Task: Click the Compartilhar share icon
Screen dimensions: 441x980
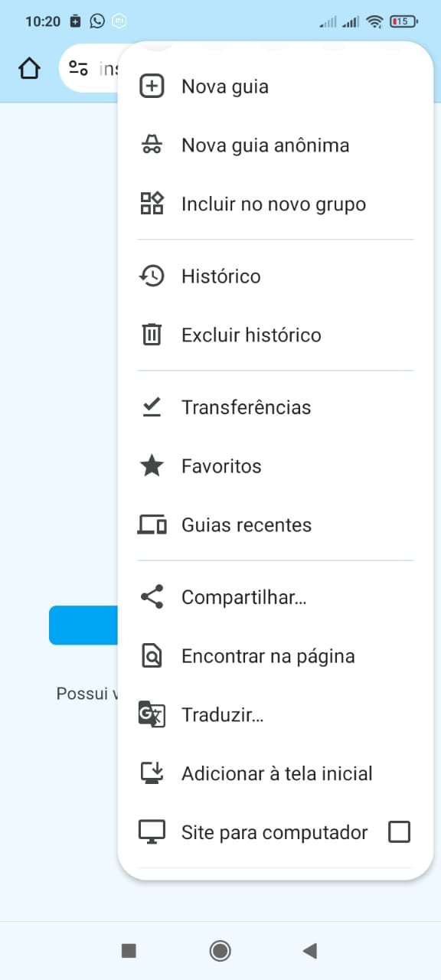Action: pos(152,596)
